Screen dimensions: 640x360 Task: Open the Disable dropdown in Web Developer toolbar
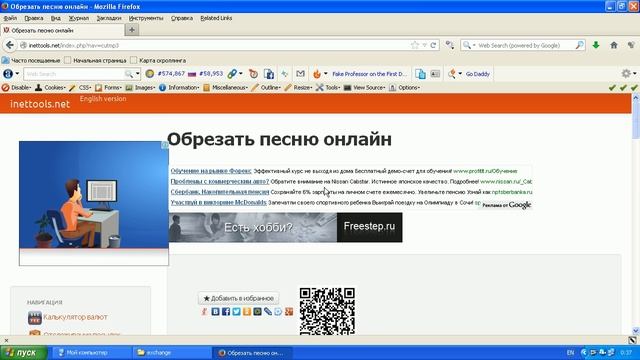(x=17, y=87)
